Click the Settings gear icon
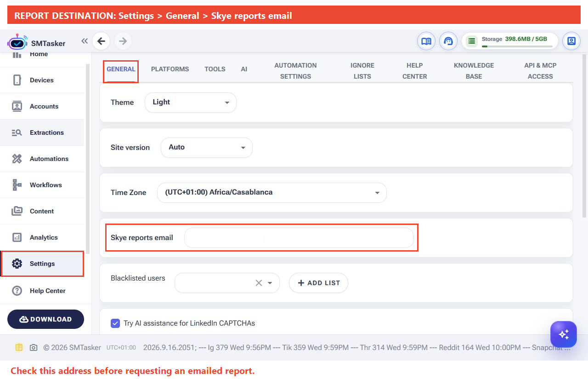588x379 pixels. 17,264
